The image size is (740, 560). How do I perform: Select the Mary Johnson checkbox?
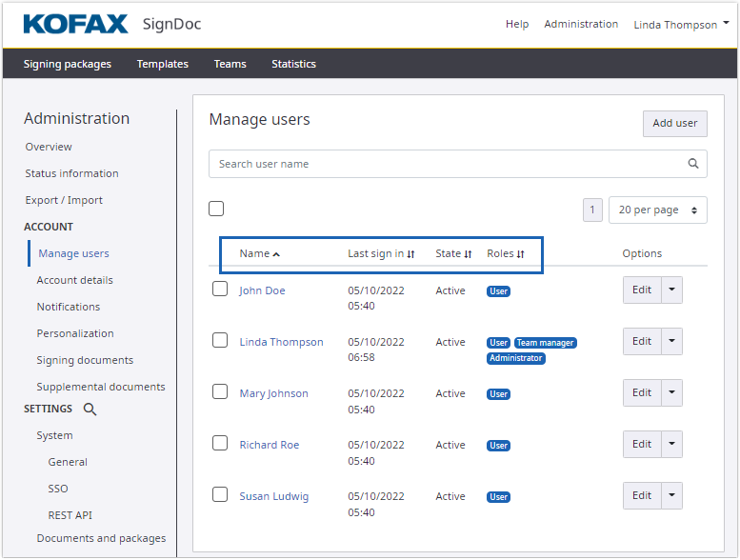coord(220,391)
